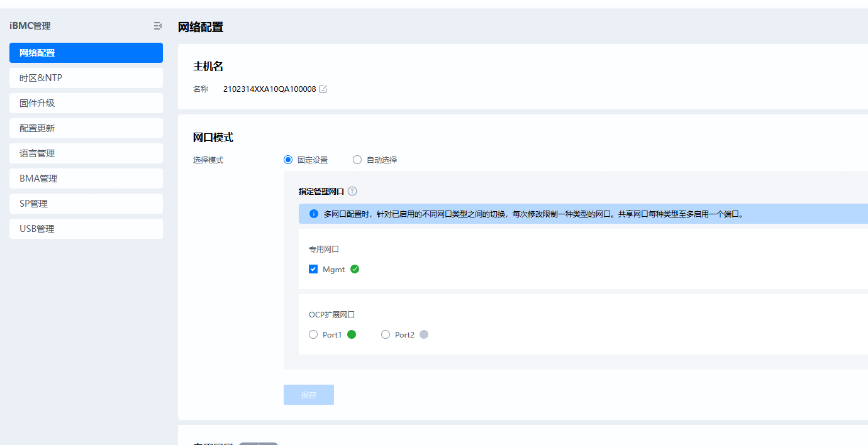Open USB管理 settings
The height and width of the screenshot is (445, 868).
(x=86, y=229)
